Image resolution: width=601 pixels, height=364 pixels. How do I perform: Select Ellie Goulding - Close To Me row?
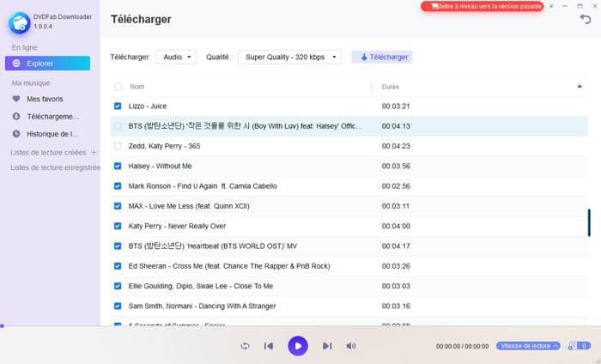click(349, 286)
